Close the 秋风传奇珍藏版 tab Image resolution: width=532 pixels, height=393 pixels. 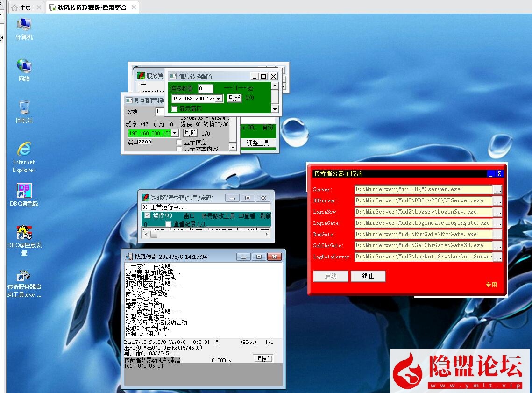point(134,7)
